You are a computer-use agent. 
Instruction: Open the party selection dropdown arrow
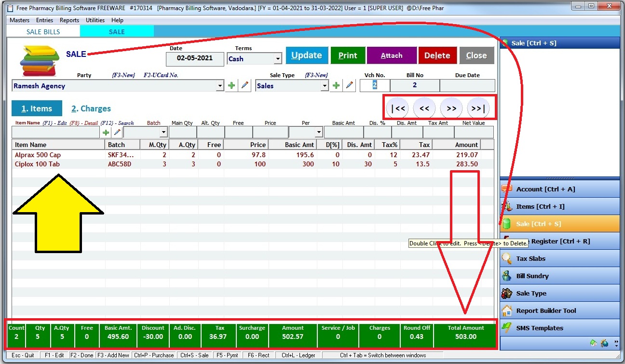coord(220,85)
